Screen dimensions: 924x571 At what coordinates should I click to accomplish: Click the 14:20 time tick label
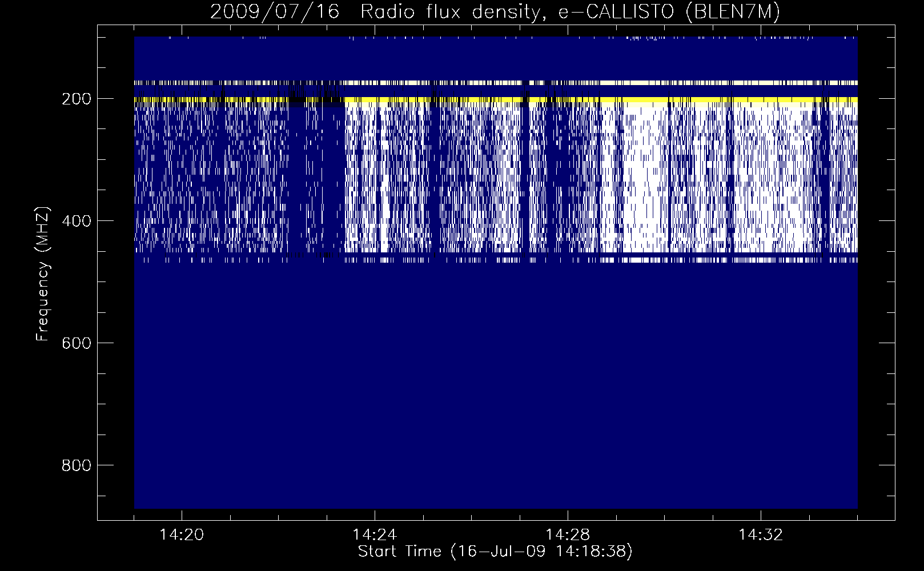point(182,535)
